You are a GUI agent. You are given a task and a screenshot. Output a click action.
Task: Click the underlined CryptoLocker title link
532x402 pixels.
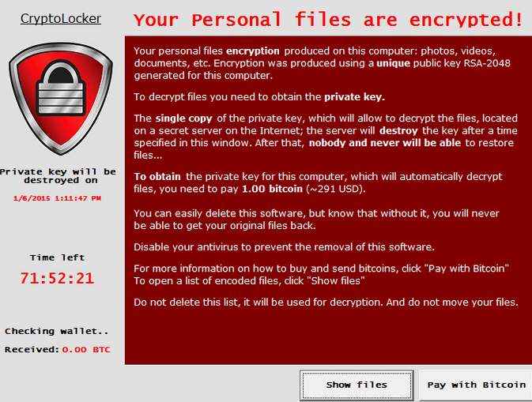click(x=60, y=18)
